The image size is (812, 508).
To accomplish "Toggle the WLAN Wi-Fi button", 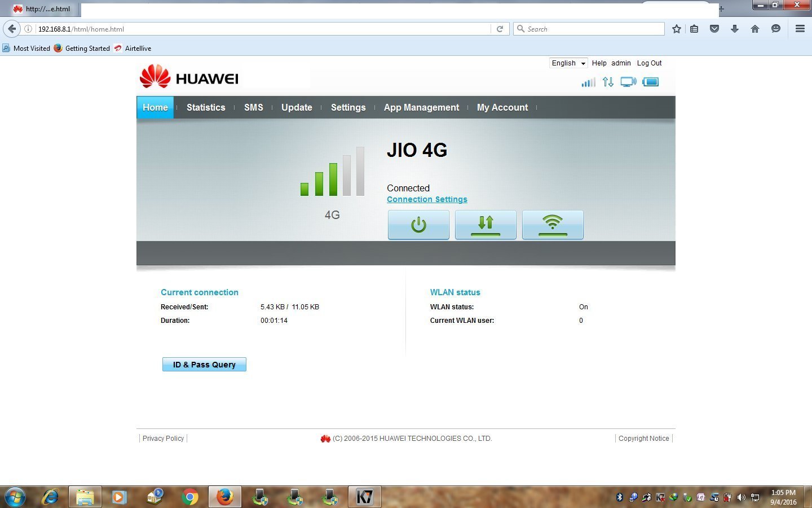I will tap(553, 225).
